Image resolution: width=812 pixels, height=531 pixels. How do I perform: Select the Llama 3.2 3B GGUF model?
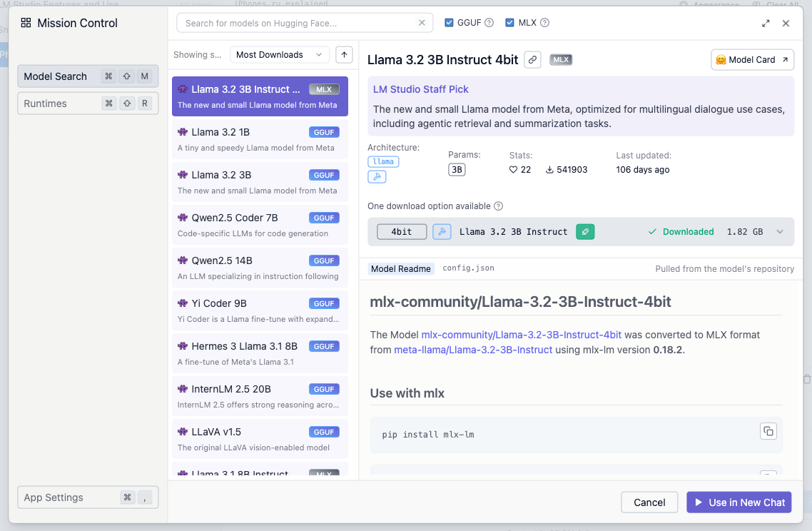click(260, 183)
